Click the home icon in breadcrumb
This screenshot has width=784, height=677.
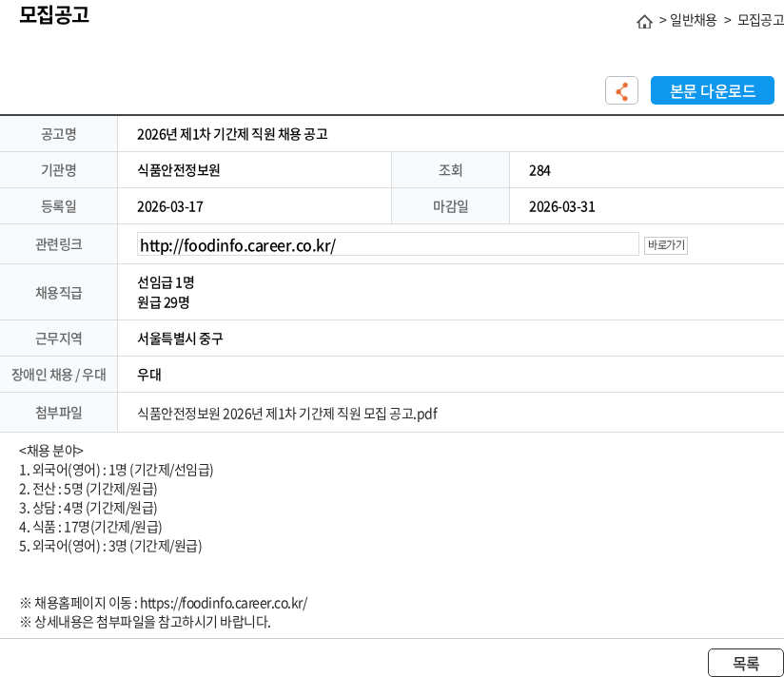(x=644, y=22)
